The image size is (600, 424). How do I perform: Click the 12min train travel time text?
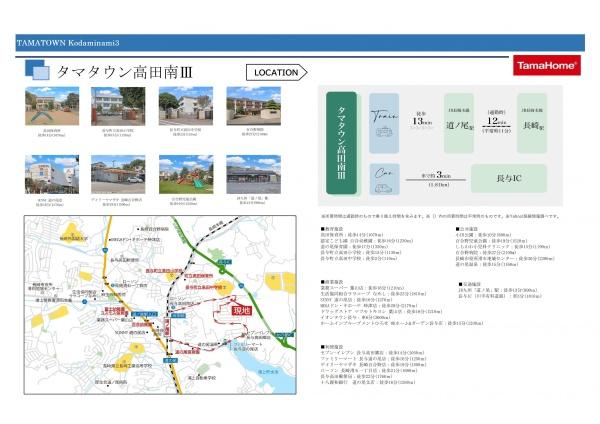click(496, 121)
